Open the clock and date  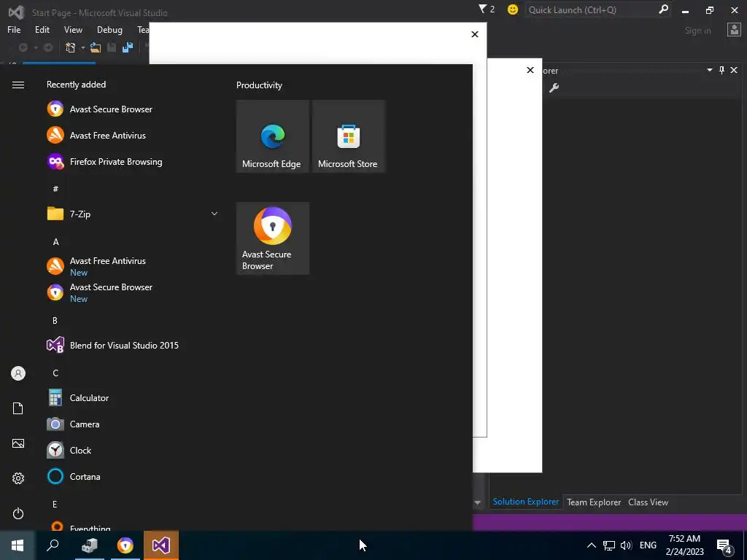[x=684, y=545]
